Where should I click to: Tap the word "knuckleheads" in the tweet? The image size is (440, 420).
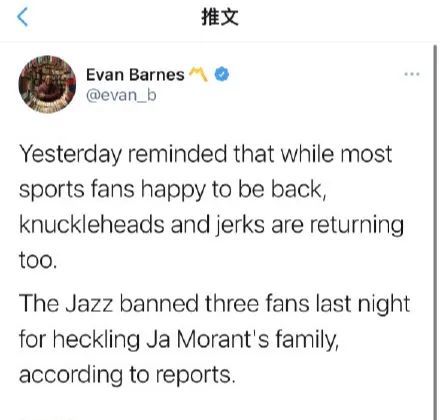pyautogui.click(x=92, y=224)
